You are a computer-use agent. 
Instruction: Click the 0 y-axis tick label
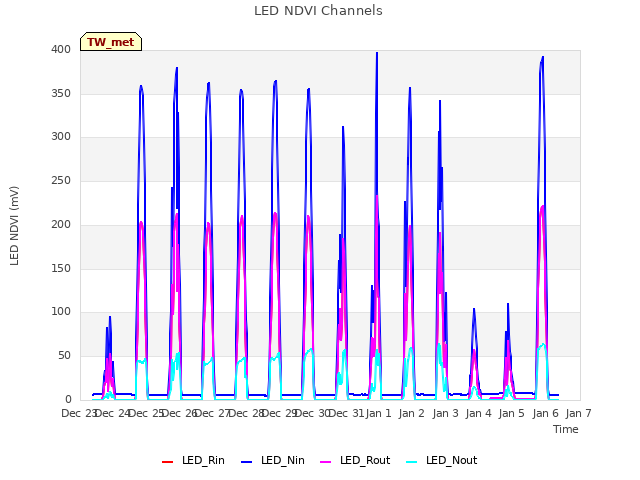point(68,400)
